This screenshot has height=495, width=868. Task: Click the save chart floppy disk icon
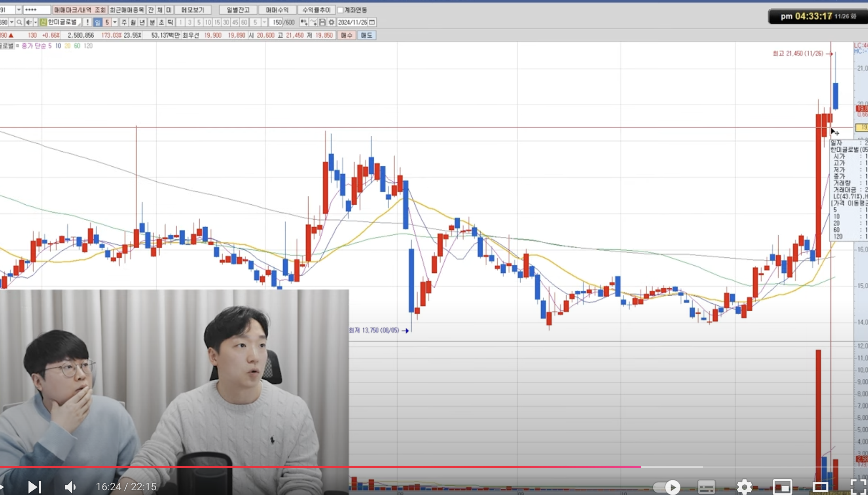point(322,23)
